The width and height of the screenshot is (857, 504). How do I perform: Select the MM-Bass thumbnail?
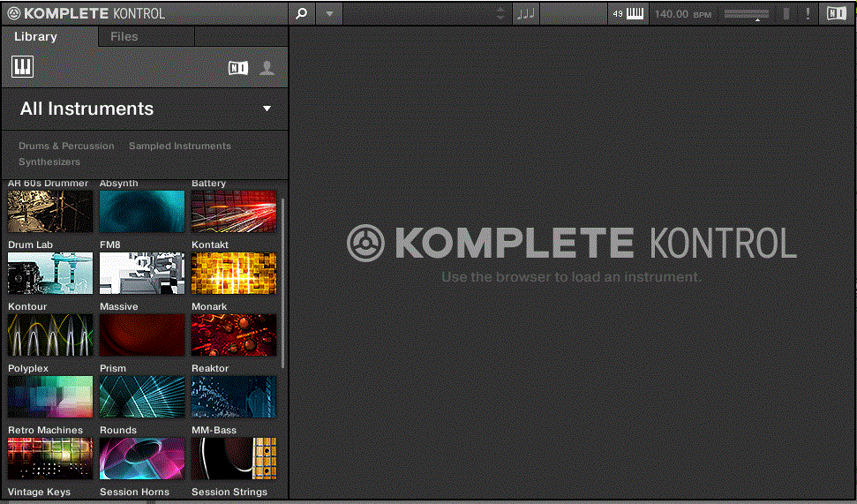(234, 458)
